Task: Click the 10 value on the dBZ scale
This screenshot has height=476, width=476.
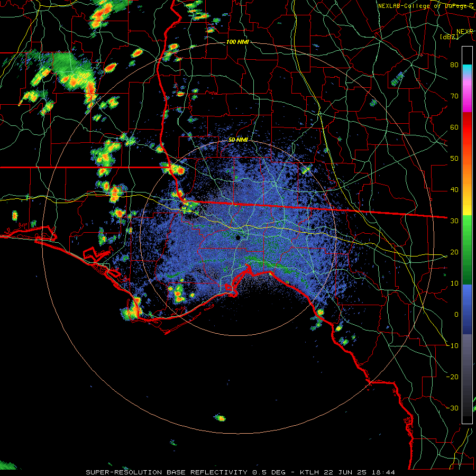Action: point(454,283)
